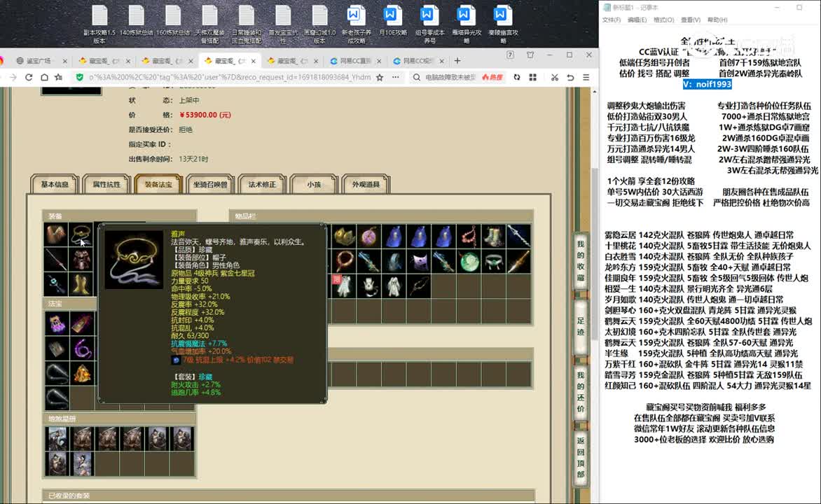The width and height of the screenshot is (821, 504).
Task: Click the browser grid apps icon
Action: 532,77
